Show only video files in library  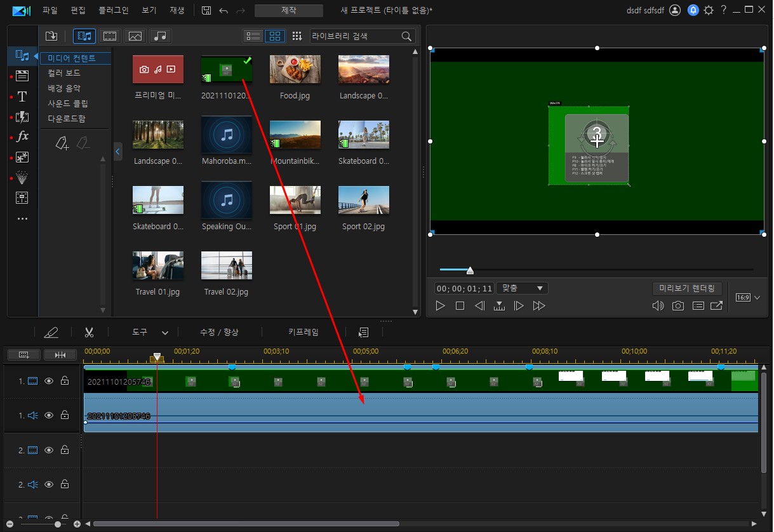coord(110,36)
